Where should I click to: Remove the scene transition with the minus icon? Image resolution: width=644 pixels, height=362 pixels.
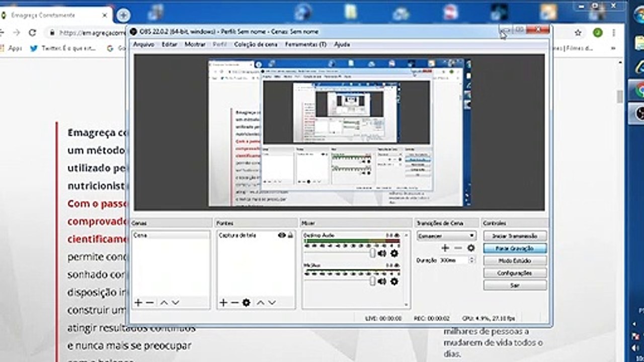click(x=458, y=248)
